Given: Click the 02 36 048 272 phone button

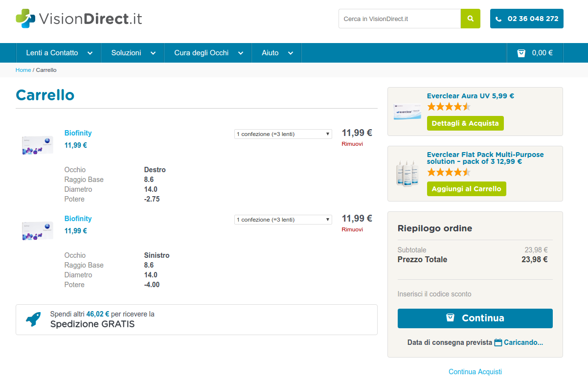Looking at the screenshot, I should point(527,19).
